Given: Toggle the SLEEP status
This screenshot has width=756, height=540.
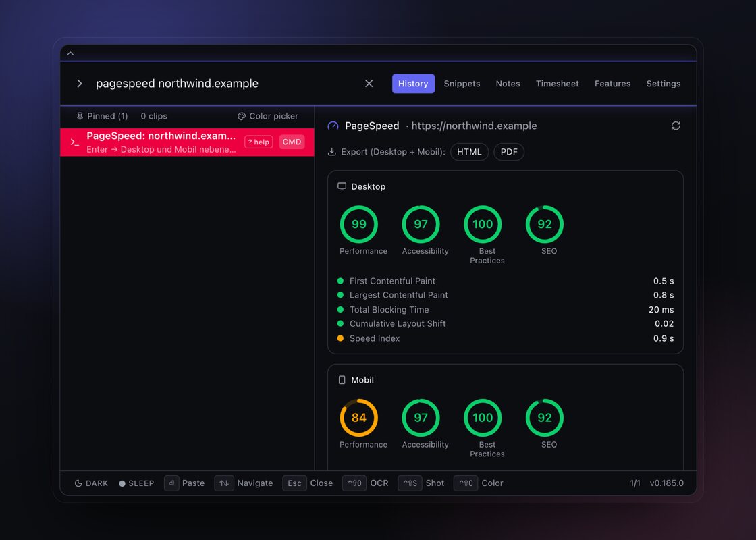Looking at the screenshot, I should [x=136, y=483].
